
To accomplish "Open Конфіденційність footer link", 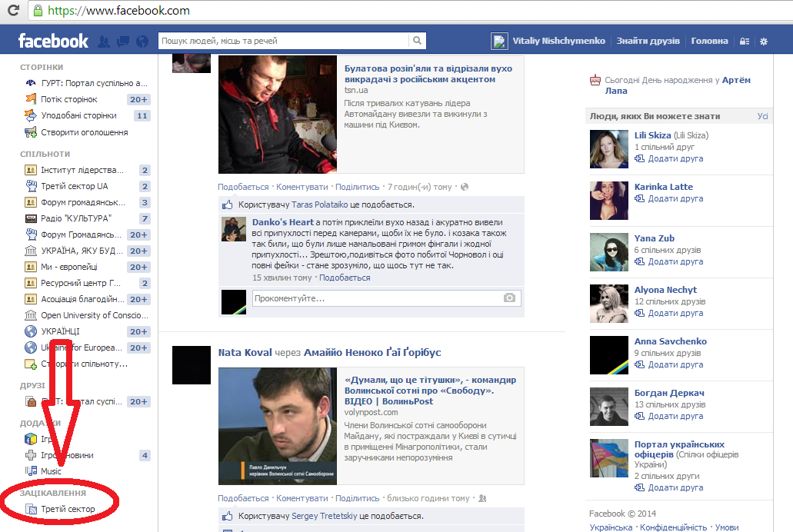I will (673, 527).
